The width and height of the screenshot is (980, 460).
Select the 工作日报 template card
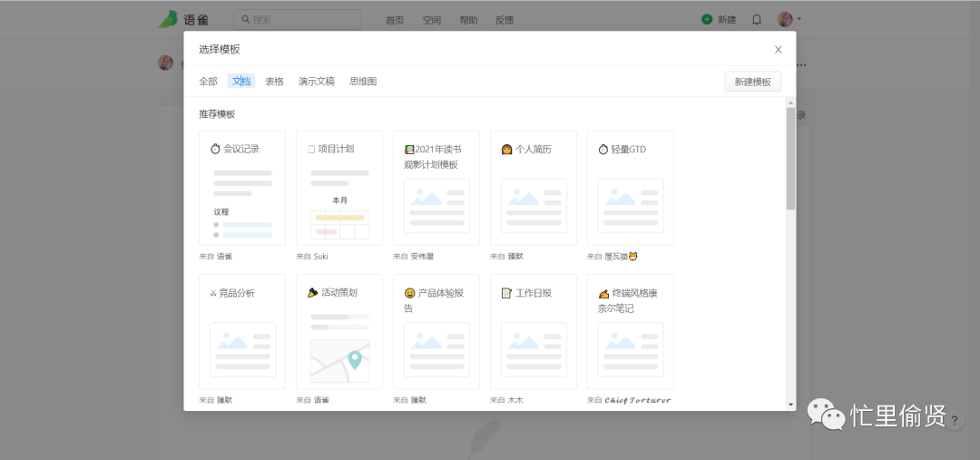click(x=534, y=331)
